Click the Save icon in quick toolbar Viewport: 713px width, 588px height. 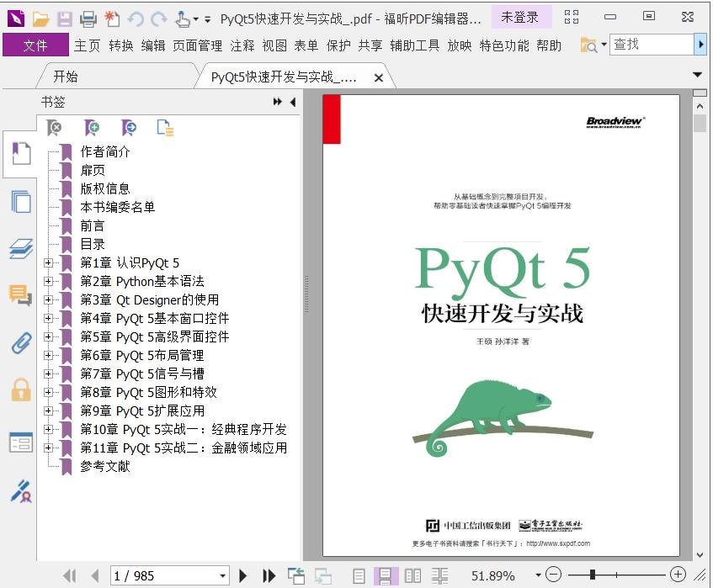tap(64, 19)
